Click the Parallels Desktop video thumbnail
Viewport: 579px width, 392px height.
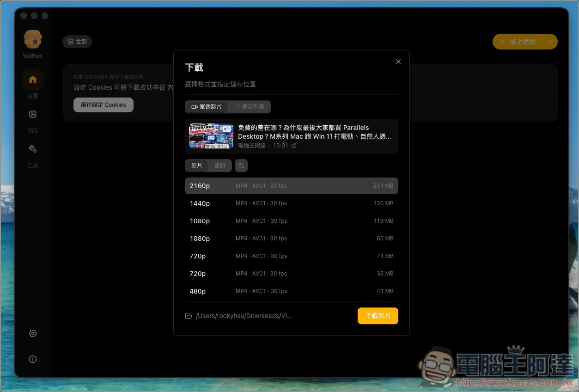tap(211, 136)
